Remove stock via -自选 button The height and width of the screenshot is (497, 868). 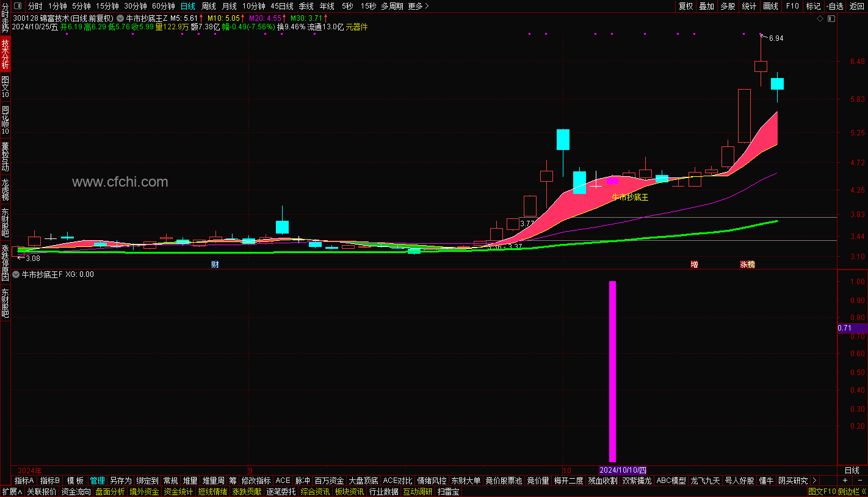tap(834, 6)
